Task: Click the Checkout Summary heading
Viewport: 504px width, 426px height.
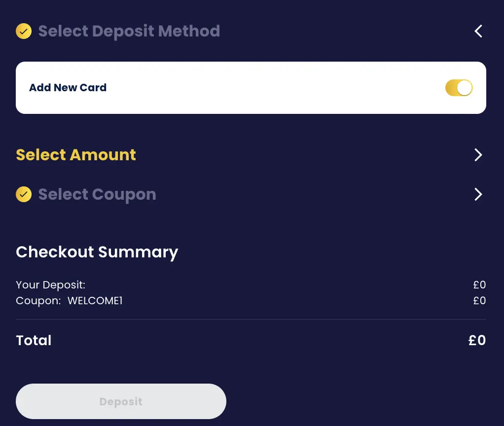Action: click(97, 252)
